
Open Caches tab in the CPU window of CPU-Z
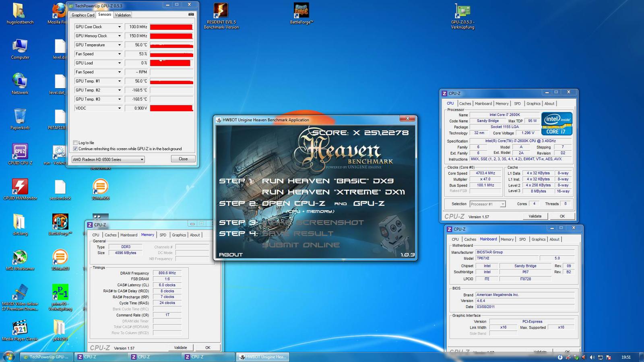pyautogui.click(x=465, y=103)
